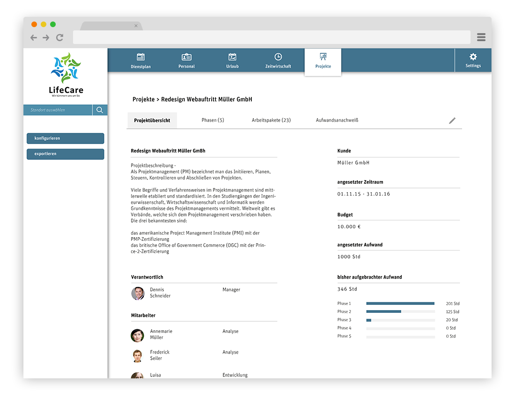Screen dimensions: 515x420
Task: Reload the page in the browser
Action: click(59, 38)
